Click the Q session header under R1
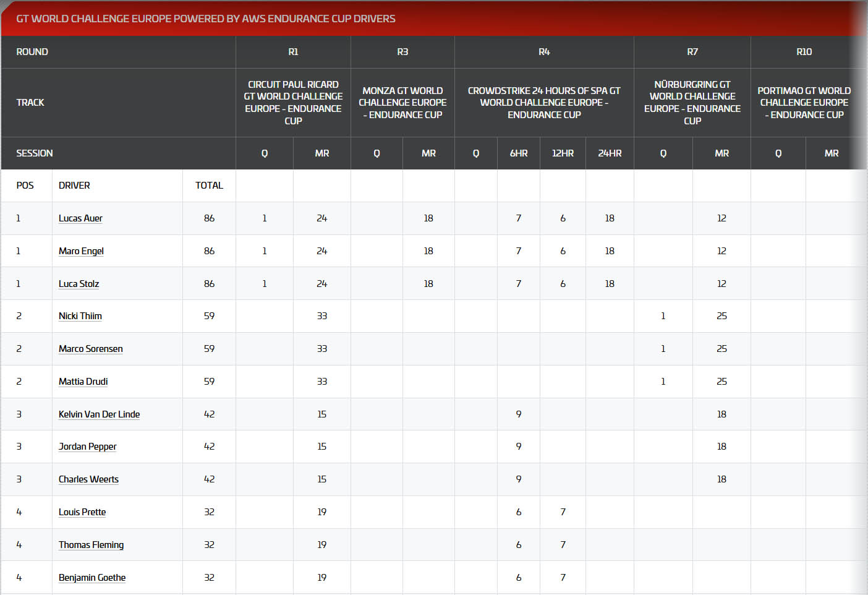The width and height of the screenshot is (868, 595). pyautogui.click(x=265, y=153)
